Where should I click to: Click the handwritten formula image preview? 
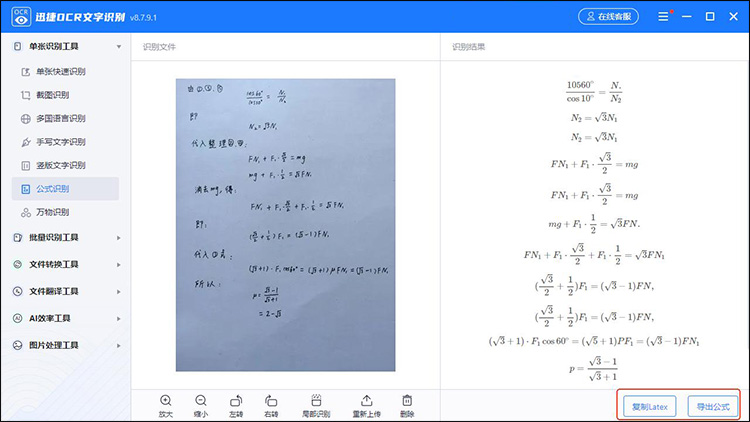pyautogui.click(x=286, y=225)
